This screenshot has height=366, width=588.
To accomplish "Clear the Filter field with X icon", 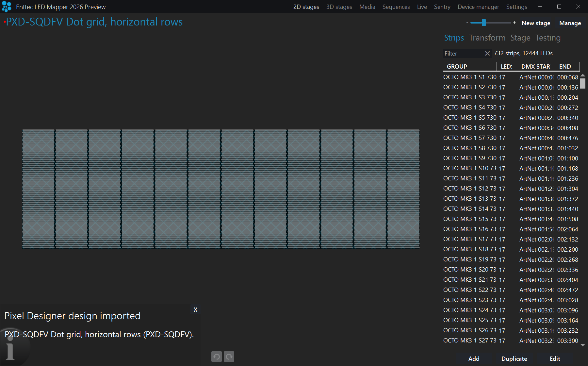I will point(487,53).
